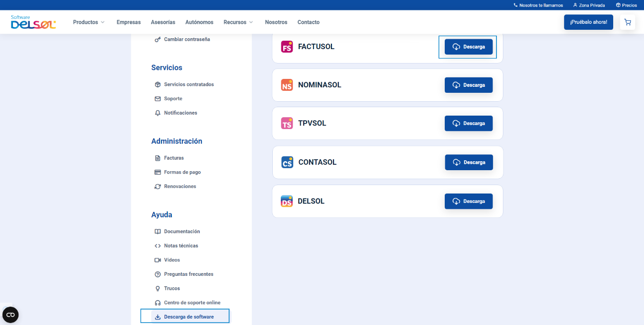Select the Empresas menu item
The image size is (644, 325).
click(x=128, y=22)
